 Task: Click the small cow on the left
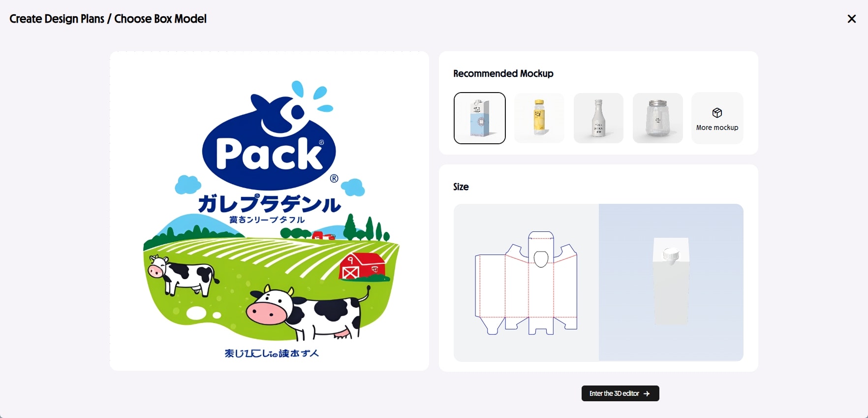[182, 274]
